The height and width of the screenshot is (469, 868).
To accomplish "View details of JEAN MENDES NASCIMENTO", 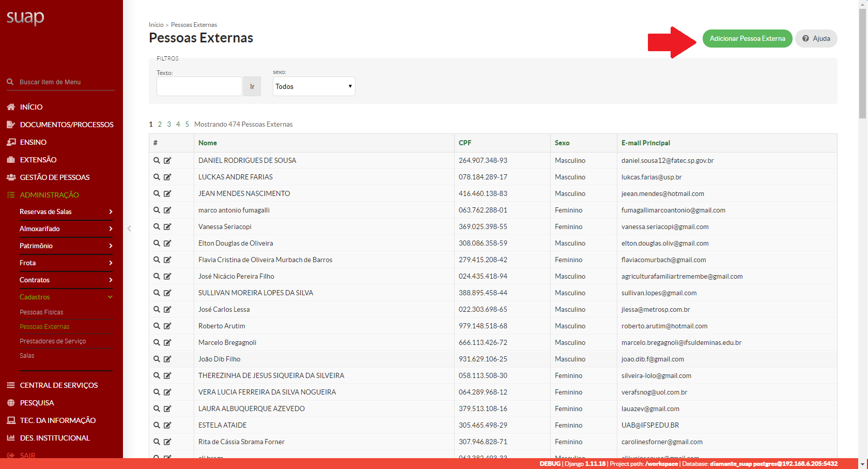I will (x=157, y=193).
